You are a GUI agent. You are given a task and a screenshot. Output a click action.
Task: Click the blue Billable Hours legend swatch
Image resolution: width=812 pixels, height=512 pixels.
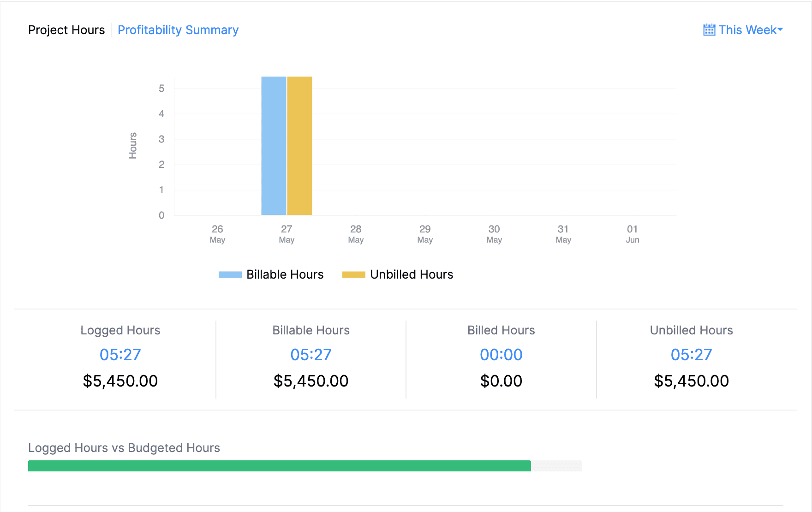(x=230, y=275)
